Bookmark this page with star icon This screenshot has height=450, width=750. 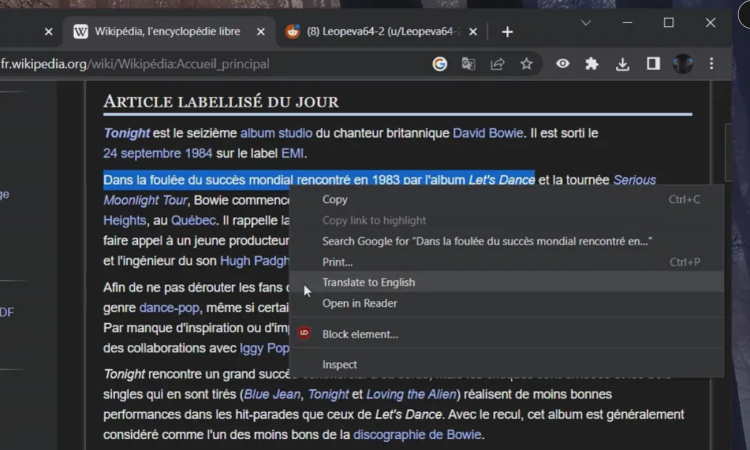tap(526, 64)
